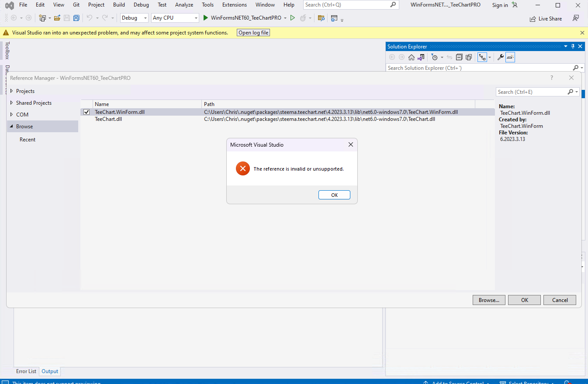The width and height of the screenshot is (588, 384).
Task: Click the red error icon in the message box
Action: tap(243, 168)
